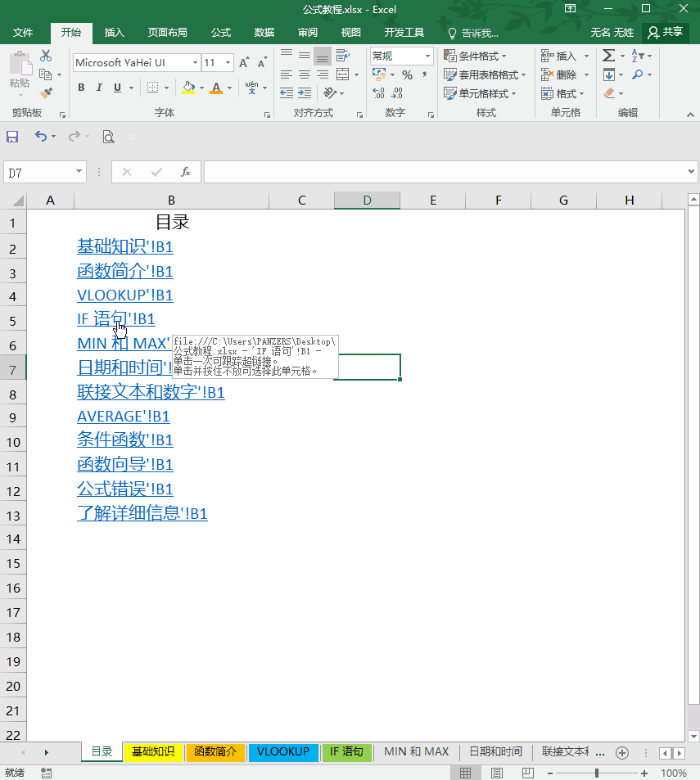
Task: Expand the number format dropdown
Action: tap(427, 56)
